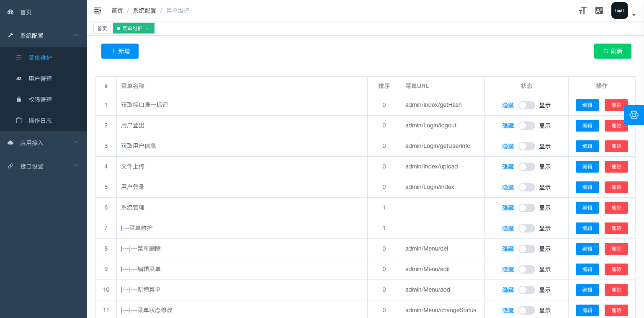Click the cloud icon beside 应用接入
The image size is (644, 318).
(11, 143)
